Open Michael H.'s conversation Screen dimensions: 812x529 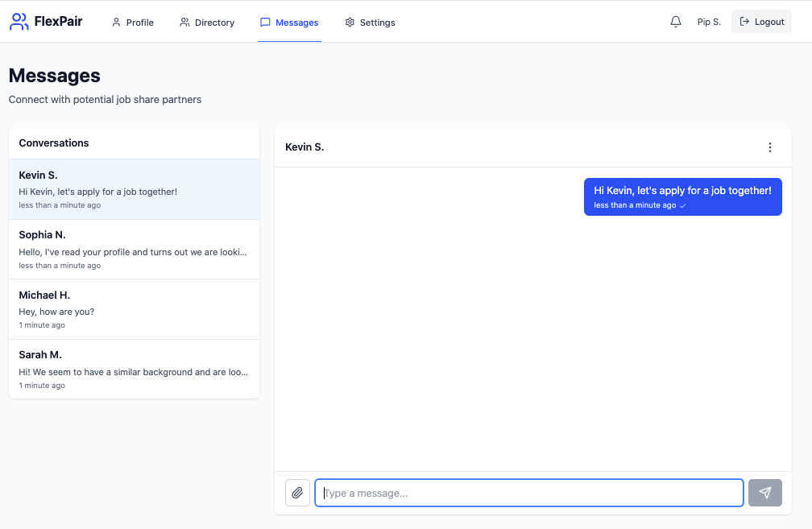click(134, 309)
